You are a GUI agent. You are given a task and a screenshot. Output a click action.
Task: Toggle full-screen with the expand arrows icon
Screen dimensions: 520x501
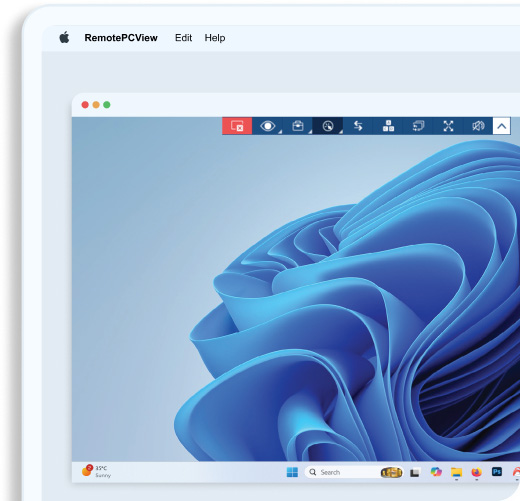pos(448,126)
